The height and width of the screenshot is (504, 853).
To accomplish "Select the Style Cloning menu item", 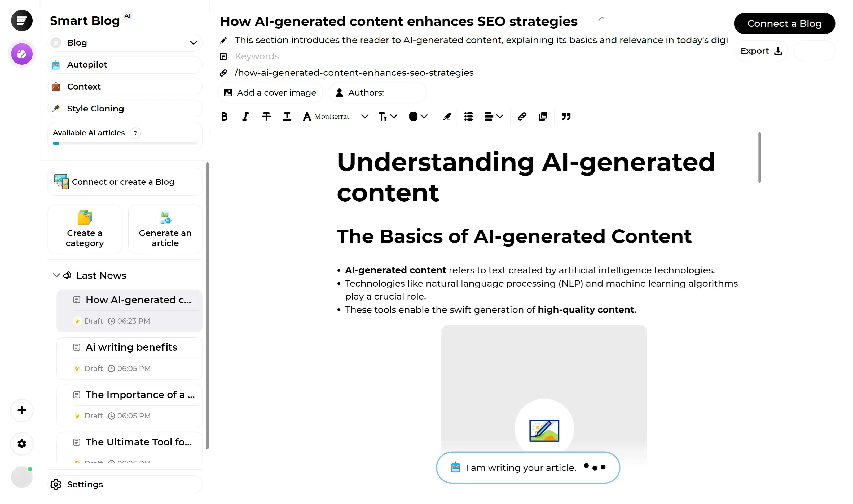I will (x=95, y=109).
